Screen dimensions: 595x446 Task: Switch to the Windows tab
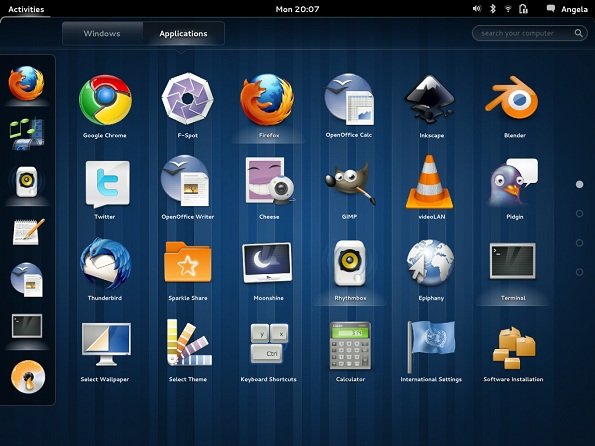(x=102, y=33)
